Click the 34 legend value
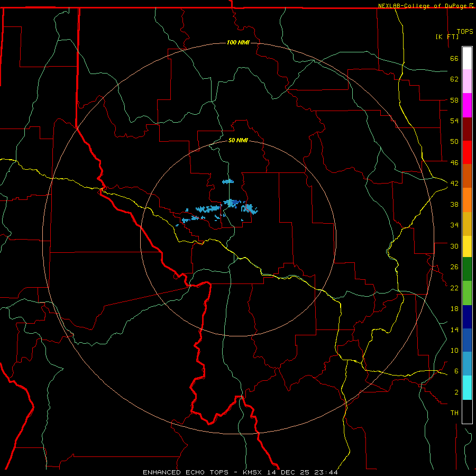This screenshot has height=476, width=476. coord(454,225)
